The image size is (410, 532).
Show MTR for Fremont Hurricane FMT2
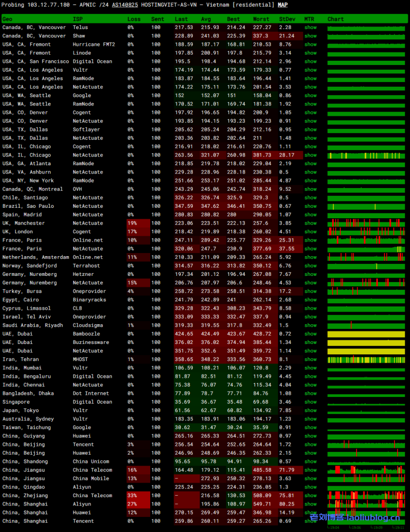pos(310,45)
